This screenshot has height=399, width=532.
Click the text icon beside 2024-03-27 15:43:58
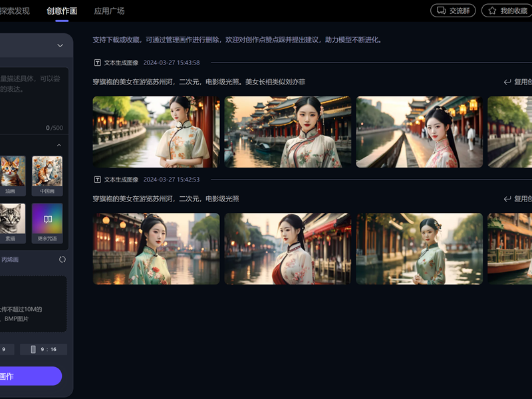[97, 63]
